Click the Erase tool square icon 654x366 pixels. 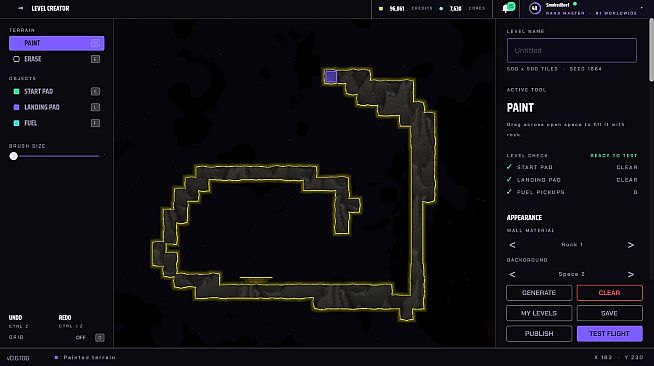16,59
